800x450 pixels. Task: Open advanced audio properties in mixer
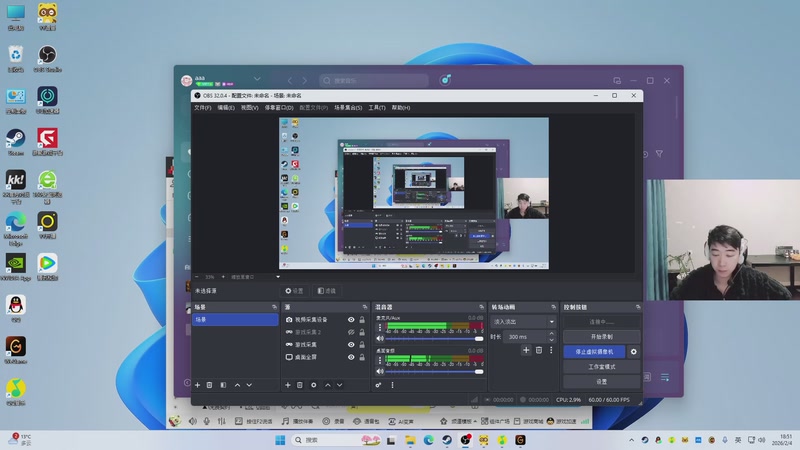[379, 385]
